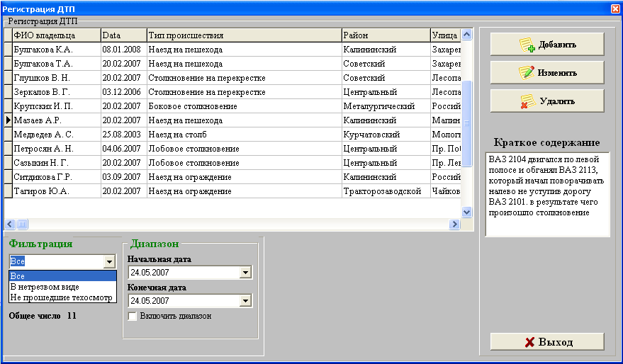Click the Выход button
This screenshot has width=623, height=364.
[x=547, y=342]
